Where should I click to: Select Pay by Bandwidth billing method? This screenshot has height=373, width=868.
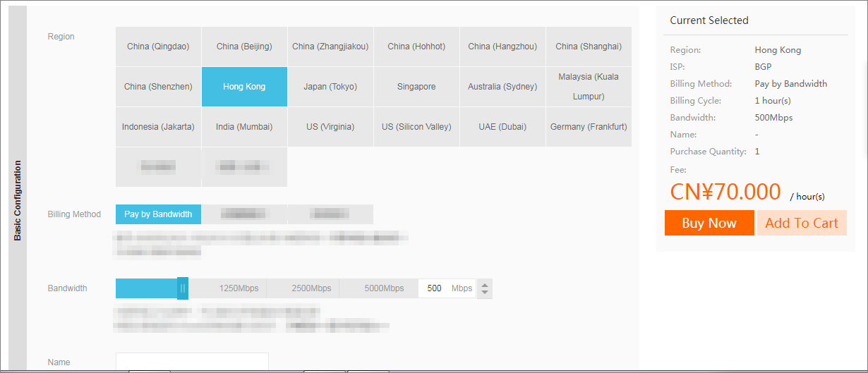(x=158, y=214)
